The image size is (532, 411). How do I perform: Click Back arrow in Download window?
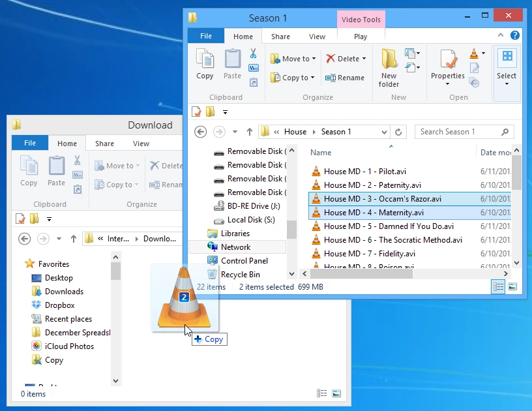point(24,239)
